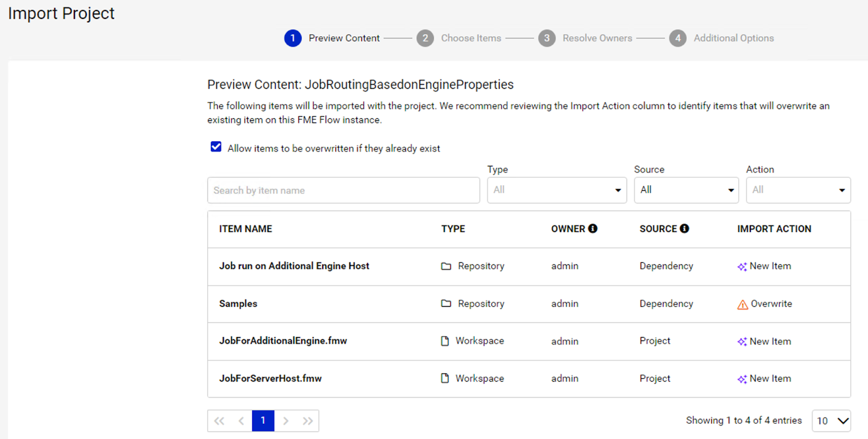The width and height of the screenshot is (868, 439).
Task: Click New Item sparkle icon in Job run on Additional Engine Host row
Action: click(x=742, y=266)
